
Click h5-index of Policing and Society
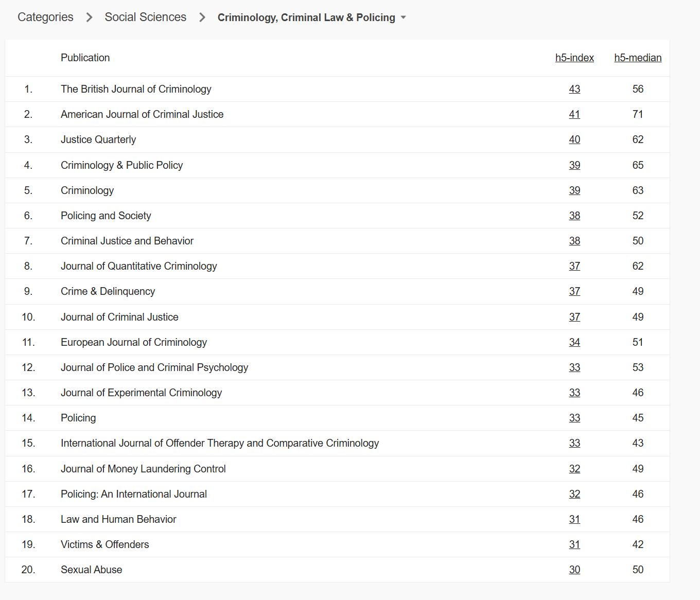pos(574,216)
